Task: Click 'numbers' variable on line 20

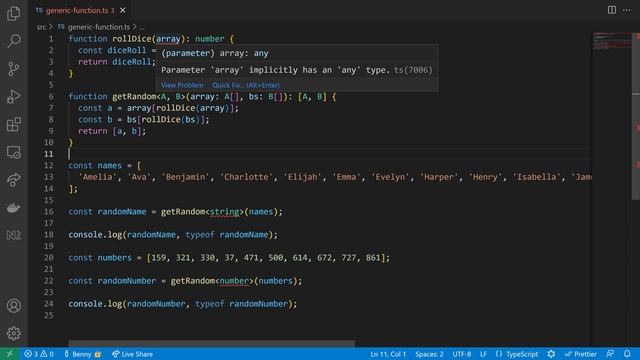Action: tap(114, 258)
